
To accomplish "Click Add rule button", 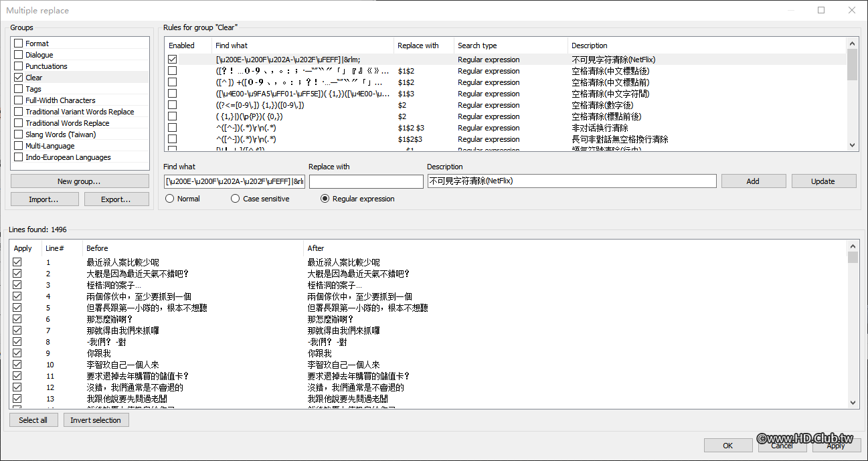I will pos(753,181).
